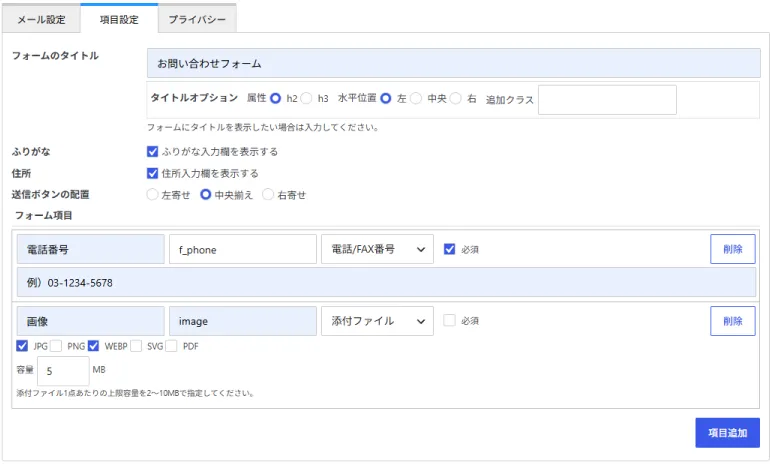Toggle 必須 checkbox for 画像 row

coord(449,320)
